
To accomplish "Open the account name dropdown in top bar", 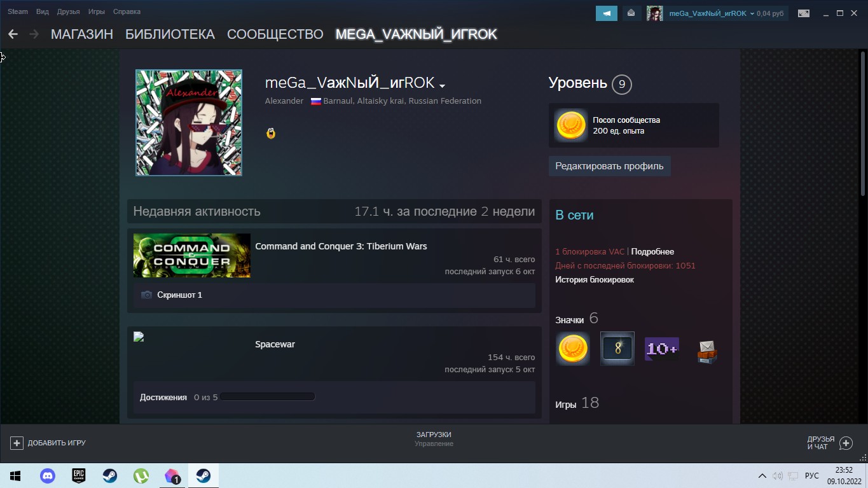I will click(x=752, y=13).
